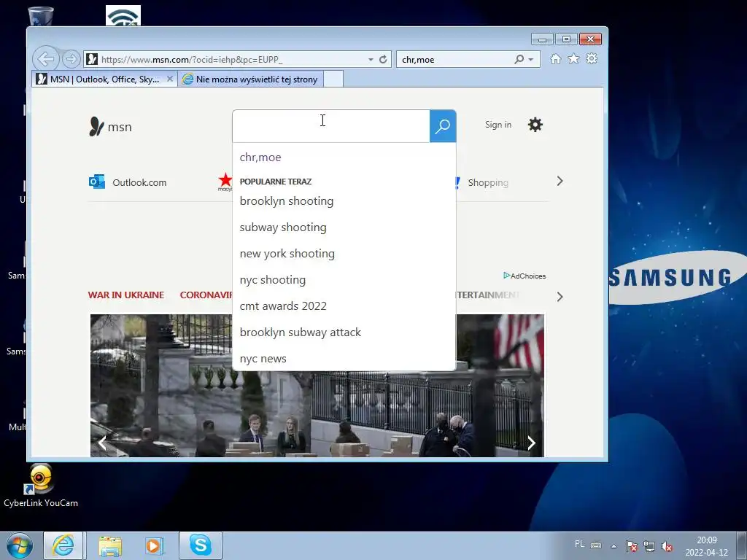This screenshot has width=747, height=560.
Task: Open the Internet Explorer Tools gear icon
Action: tap(592, 58)
